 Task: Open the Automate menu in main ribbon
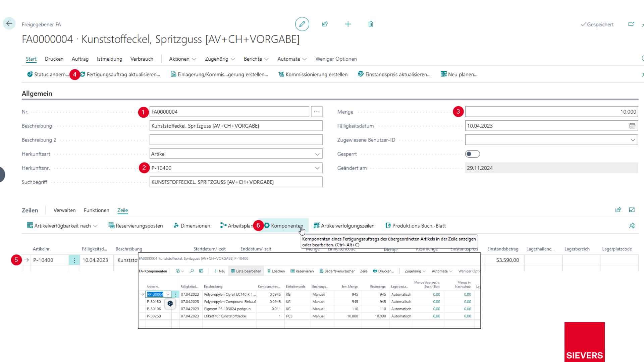tap(292, 59)
